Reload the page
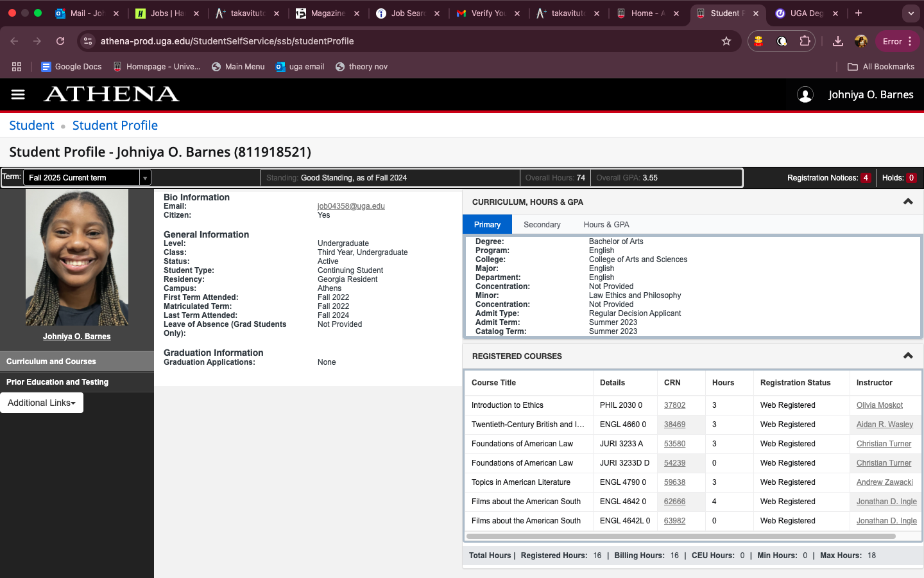This screenshot has height=578, width=924. pos(60,41)
